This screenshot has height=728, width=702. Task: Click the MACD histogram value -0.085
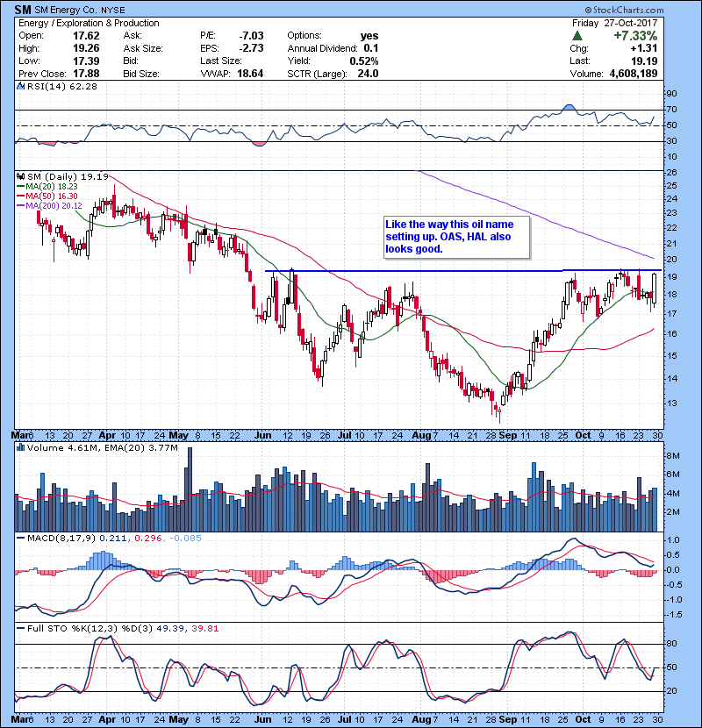(x=185, y=539)
